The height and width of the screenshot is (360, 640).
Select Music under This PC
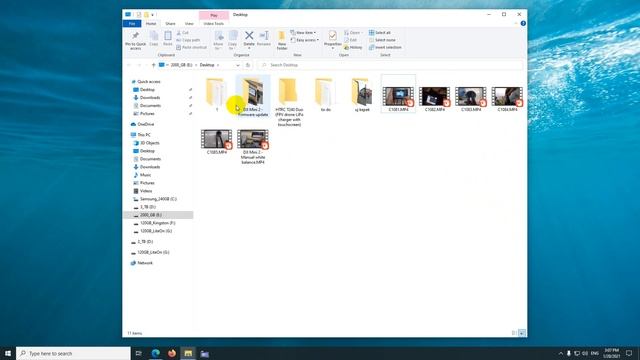[146, 175]
